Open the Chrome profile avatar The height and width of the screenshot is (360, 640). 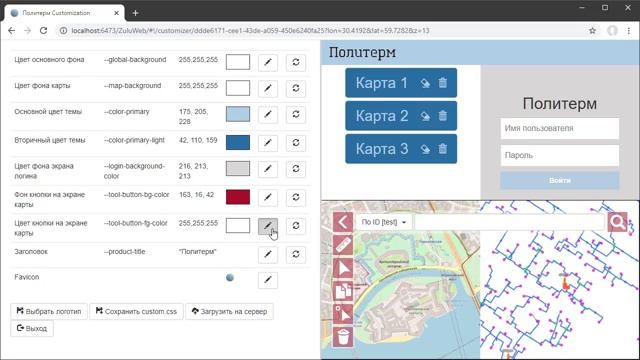(x=612, y=31)
